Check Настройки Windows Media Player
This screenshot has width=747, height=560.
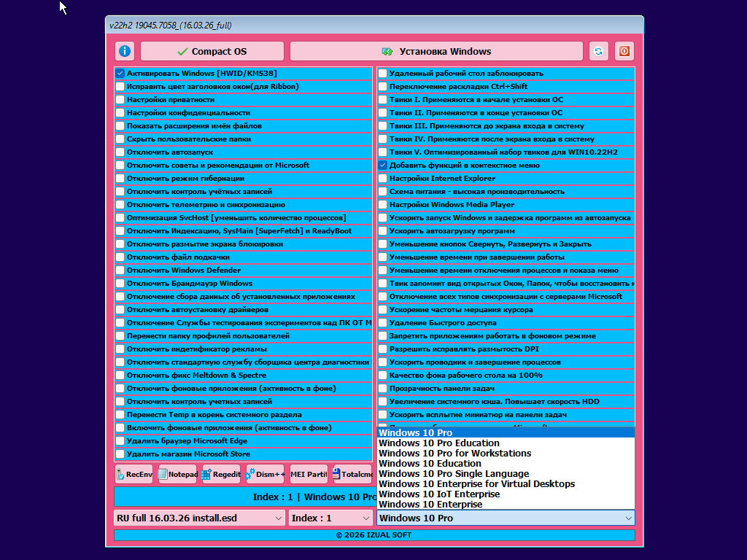pyautogui.click(x=382, y=205)
